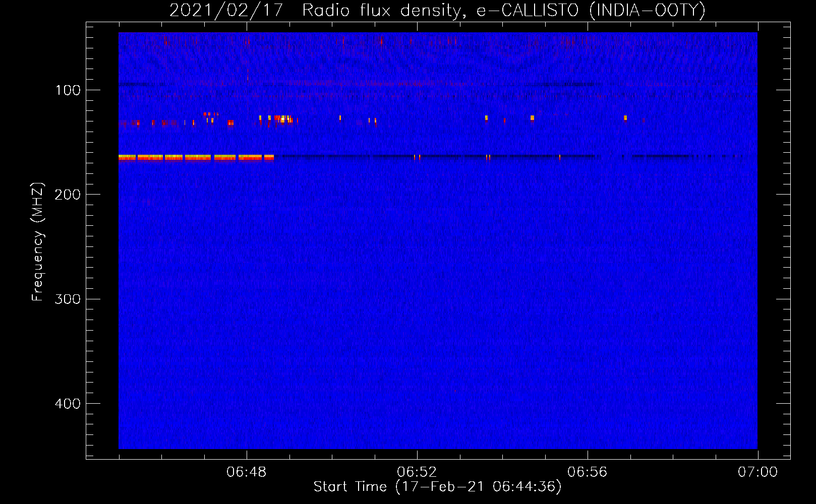Click the 'Frequency (MHZ)' axis label
Image resolution: width=816 pixels, height=504 pixels.
pos(38,242)
